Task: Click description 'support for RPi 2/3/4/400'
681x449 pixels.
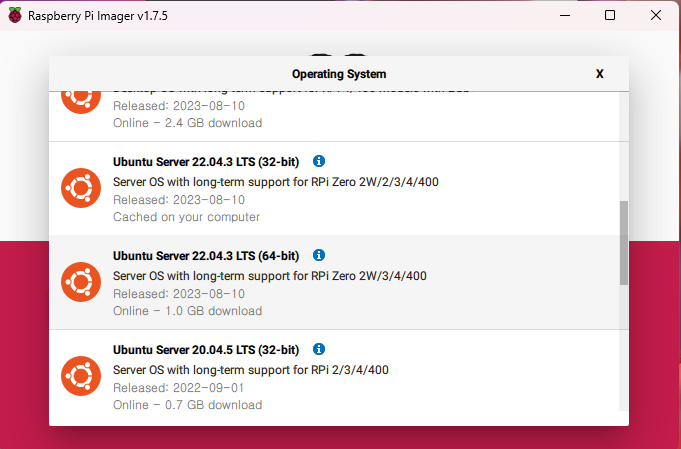Action: (x=318, y=370)
